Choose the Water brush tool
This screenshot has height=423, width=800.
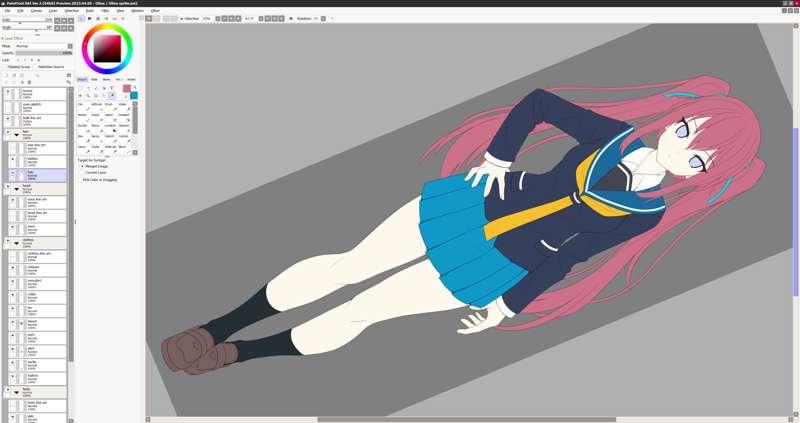123,107
